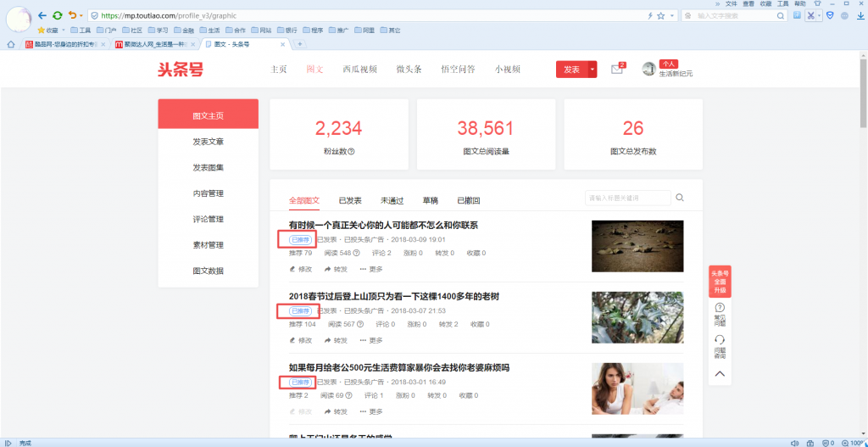The width and height of the screenshot is (868, 447).
Task: Click the user profile avatar
Action: 649,69
